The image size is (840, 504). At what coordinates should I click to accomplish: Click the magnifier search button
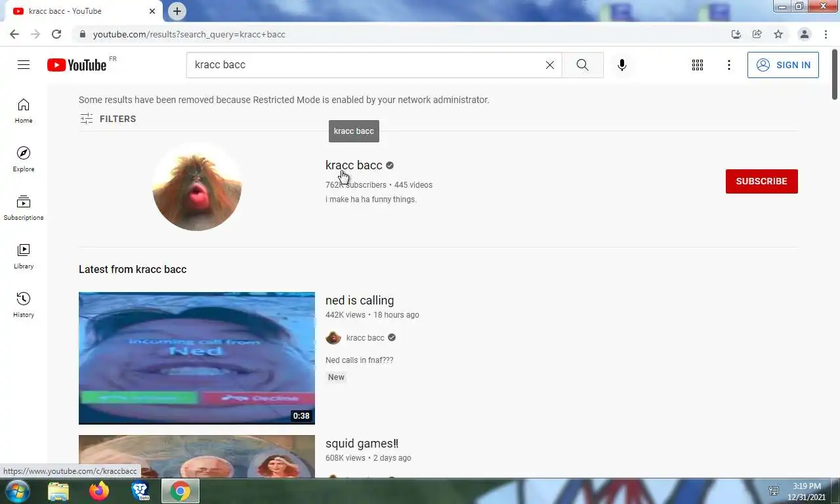582,65
